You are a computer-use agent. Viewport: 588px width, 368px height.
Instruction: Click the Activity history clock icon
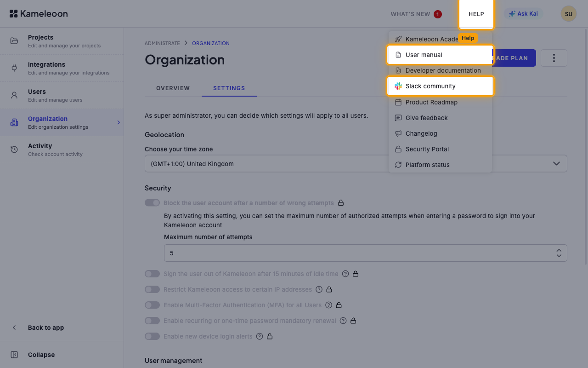click(14, 149)
